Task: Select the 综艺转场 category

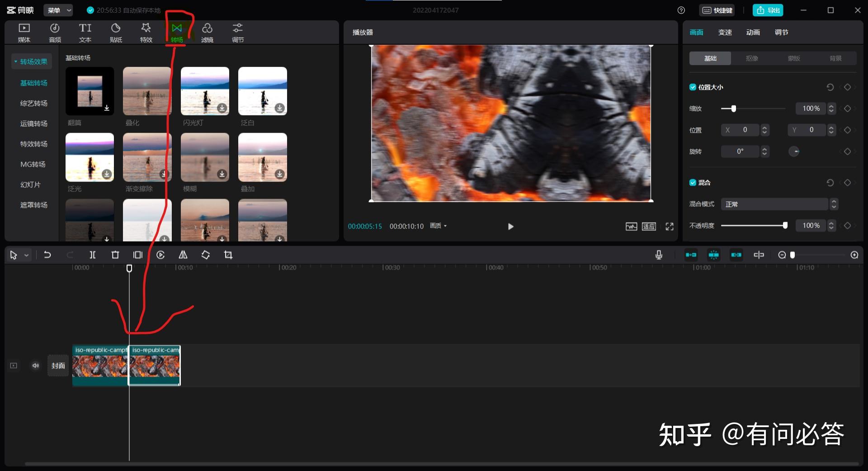Action: click(34, 103)
